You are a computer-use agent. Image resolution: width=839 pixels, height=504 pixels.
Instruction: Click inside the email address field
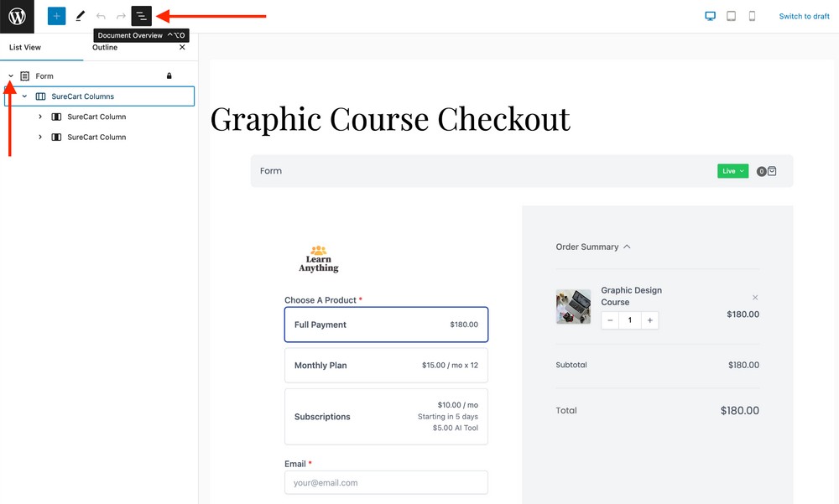click(x=386, y=482)
